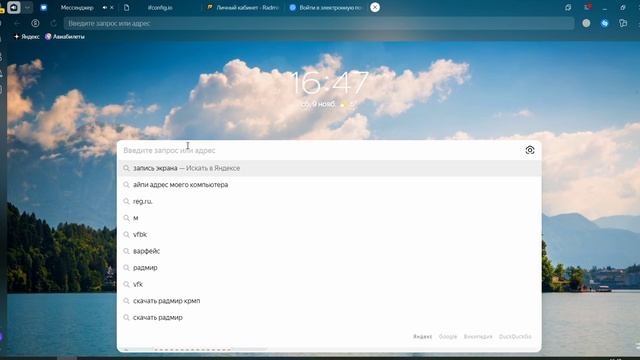
Task: Close the current new tab with the round X
Action: pyautogui.click(x=375, y=7)
